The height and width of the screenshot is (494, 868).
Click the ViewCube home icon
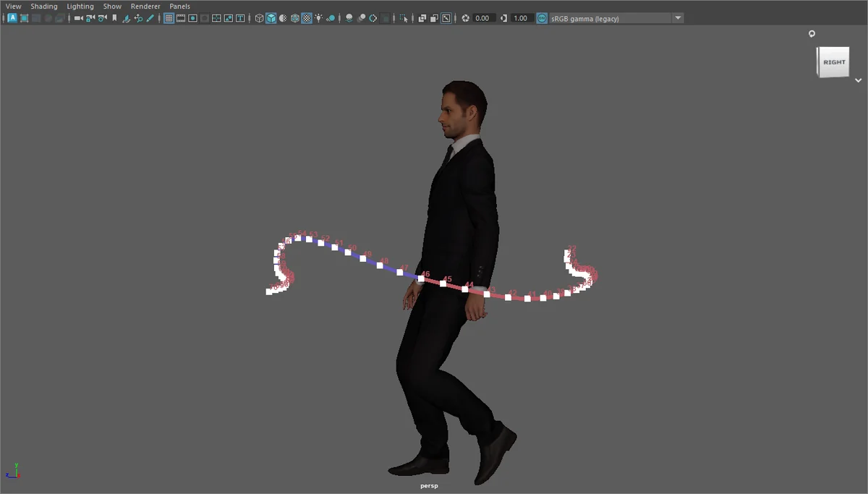pyautogui.click(x=812, y=33)
